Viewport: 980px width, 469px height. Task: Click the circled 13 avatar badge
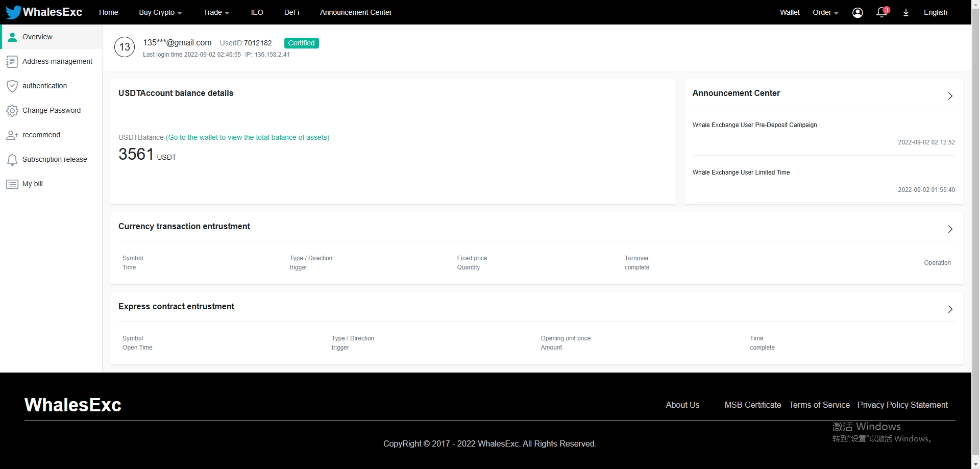(125, 47)
